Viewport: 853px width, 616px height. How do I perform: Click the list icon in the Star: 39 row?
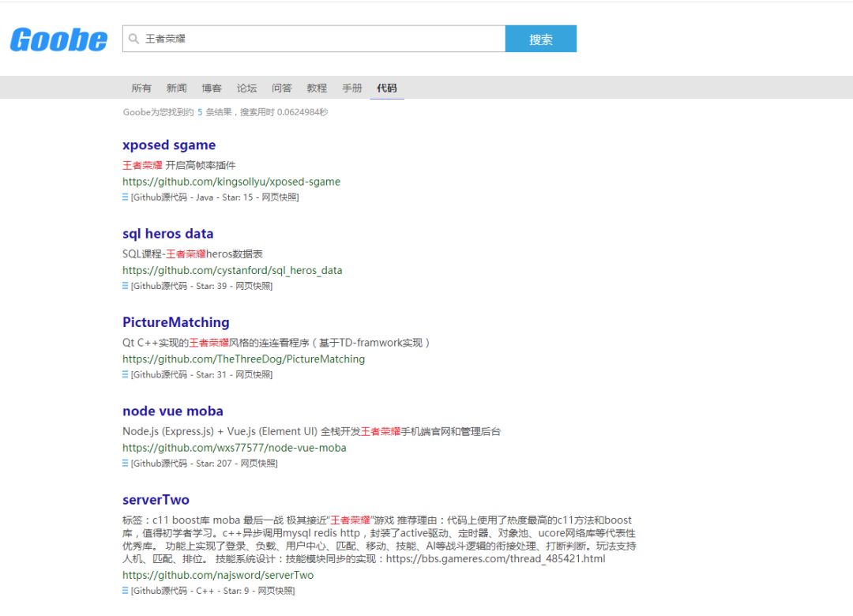pos(125,286)
